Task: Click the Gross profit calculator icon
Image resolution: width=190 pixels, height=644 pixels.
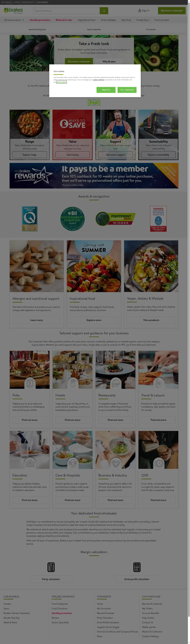Action: (137, 567)
